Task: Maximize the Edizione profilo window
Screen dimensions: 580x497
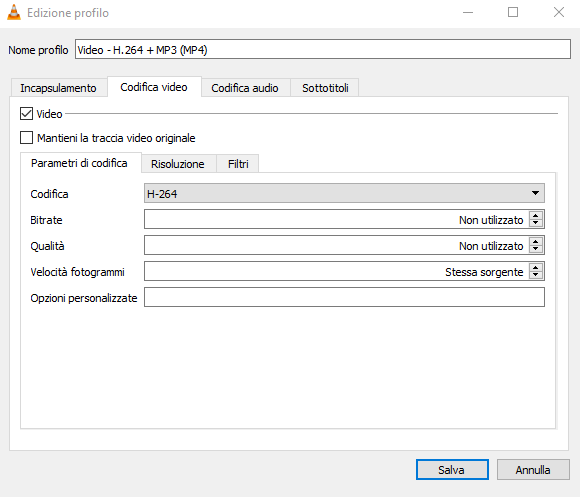Action: pyautogui.click(x=513, y=13)
